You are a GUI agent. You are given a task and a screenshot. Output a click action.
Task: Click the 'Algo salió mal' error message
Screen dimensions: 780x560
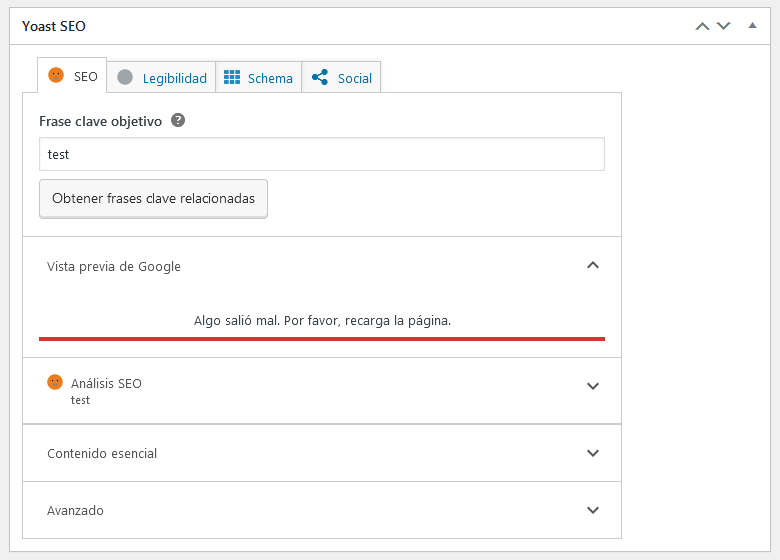(x=322, y=321)
